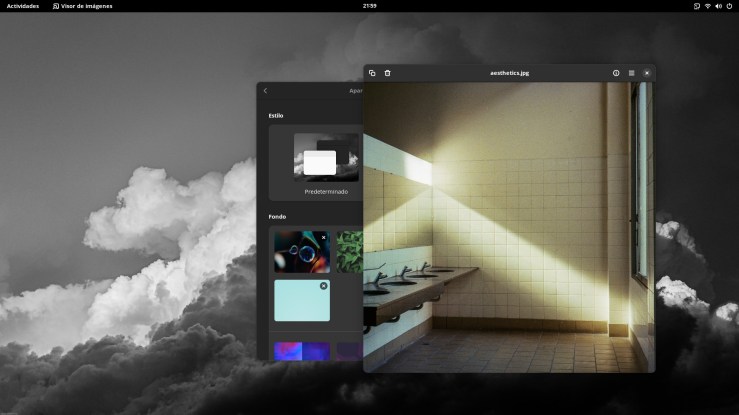Open the power menu icon in top bar

(729, 6)
